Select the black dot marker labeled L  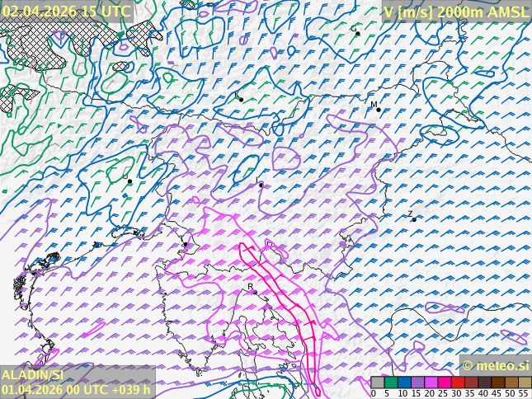point(129,181)
